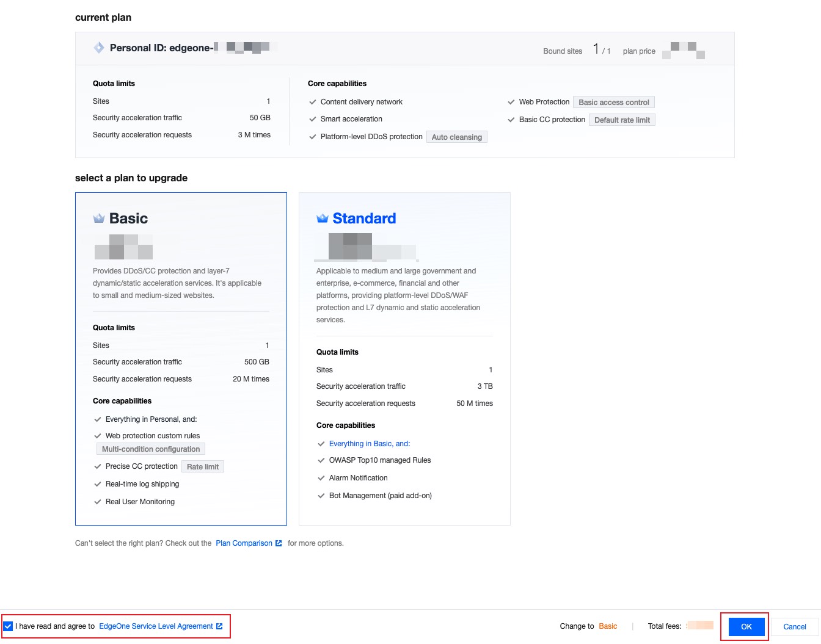Viewport: 821px width, 644px height.
Task: Click the '500 GB' traffic value in Basic
Action: [257, 362]
